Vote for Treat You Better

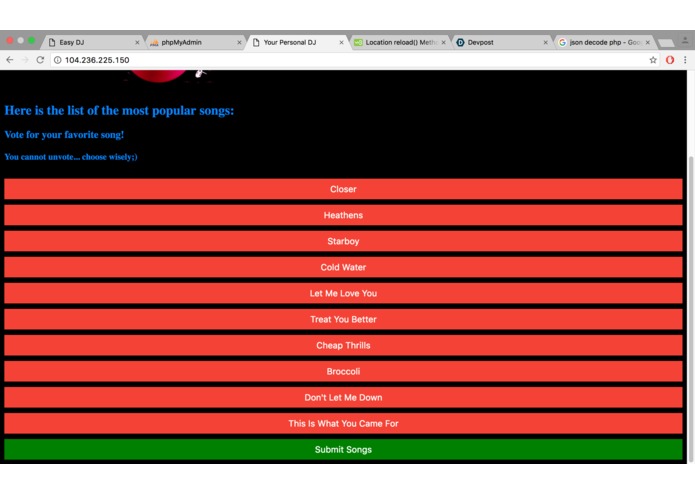[x=343, y=319]
